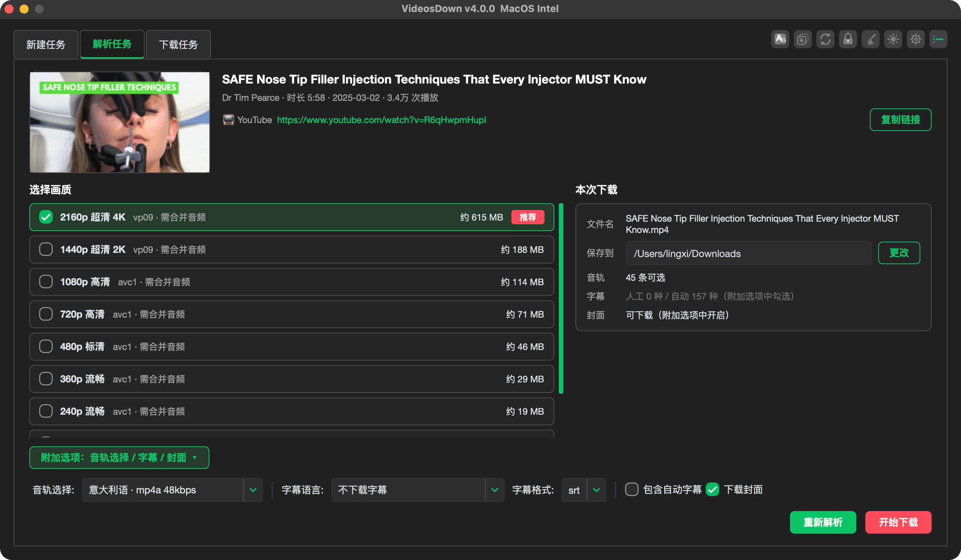Click the /Users/lingxi/Downloads path field

(749, 254)
